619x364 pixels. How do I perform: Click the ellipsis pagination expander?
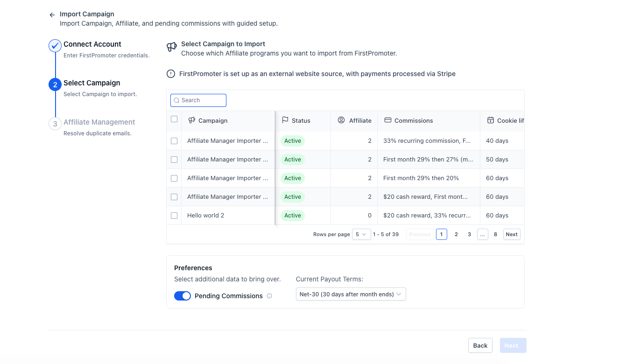(x=482, y=234)
